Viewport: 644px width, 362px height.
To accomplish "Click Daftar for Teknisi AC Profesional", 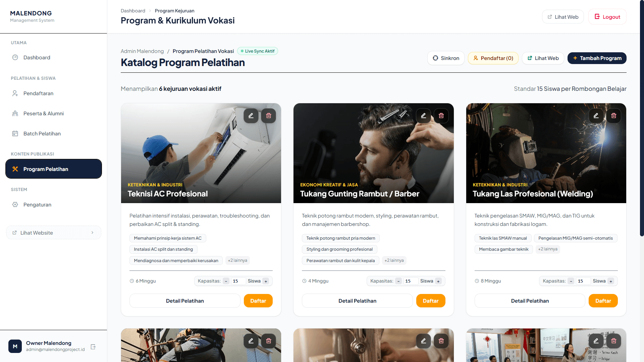I will [x=258, y=301].
